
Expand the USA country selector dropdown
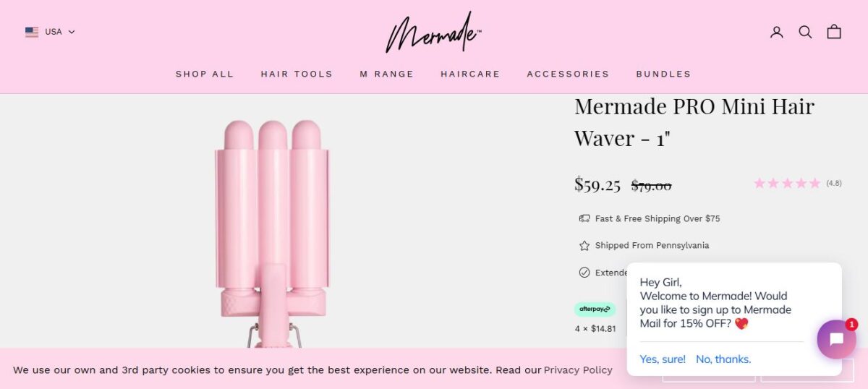(50, 32)
